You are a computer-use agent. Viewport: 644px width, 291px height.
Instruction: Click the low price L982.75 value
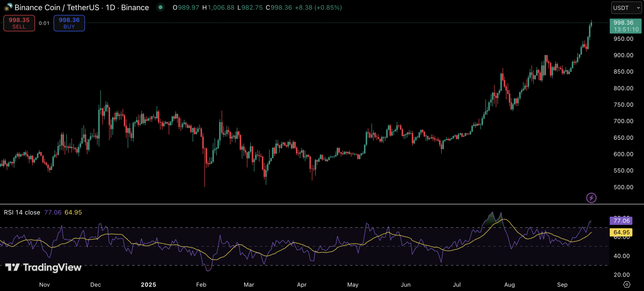click(x=250, y=8)
